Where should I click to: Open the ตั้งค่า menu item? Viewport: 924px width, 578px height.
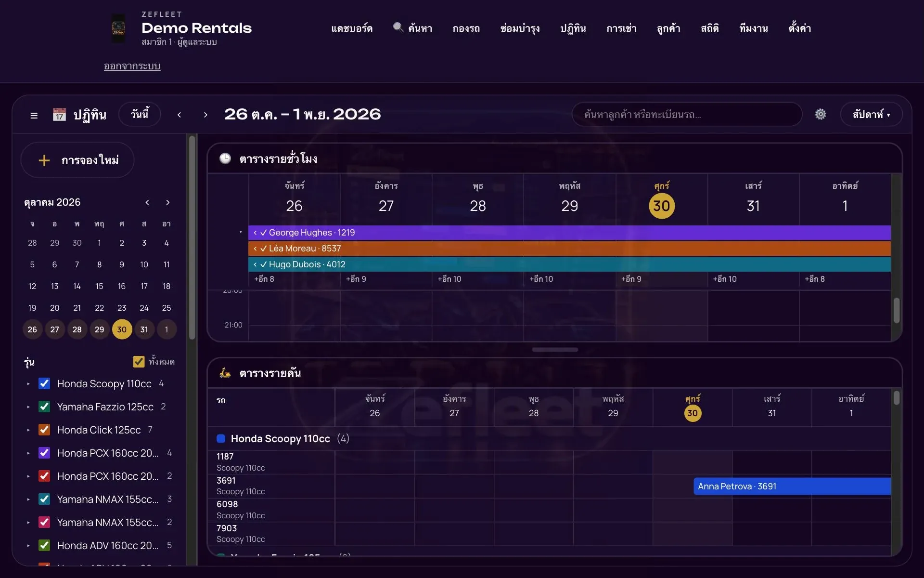click(x=799, y=28)
